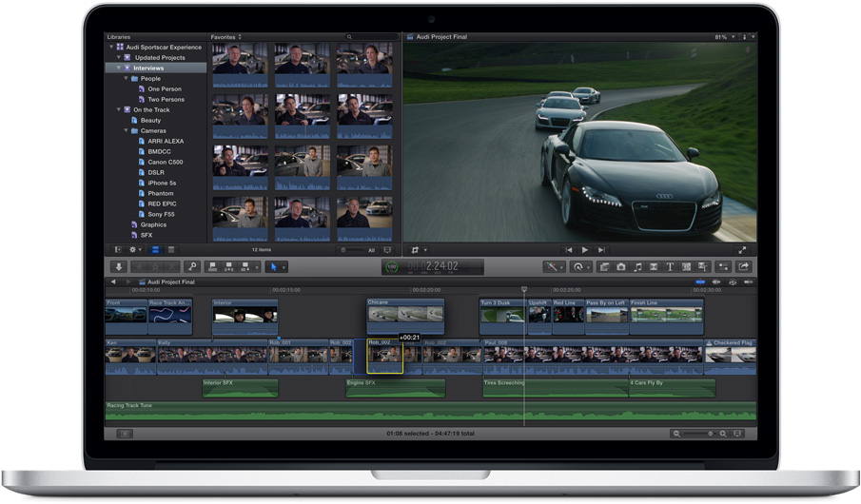The image size is (861, 504).
Task: Jump to next edit in viewer
Action: click(601, 250)
